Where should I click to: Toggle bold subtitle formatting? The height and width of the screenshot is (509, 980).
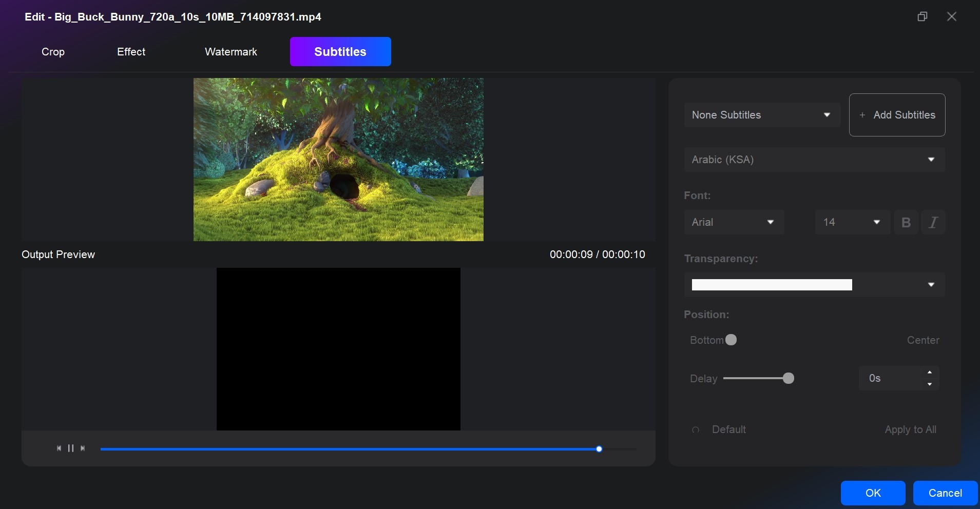(x=905, y=222)
